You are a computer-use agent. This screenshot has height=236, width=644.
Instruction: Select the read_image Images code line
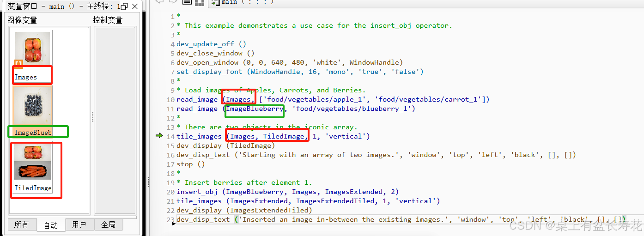click(333, 100)
